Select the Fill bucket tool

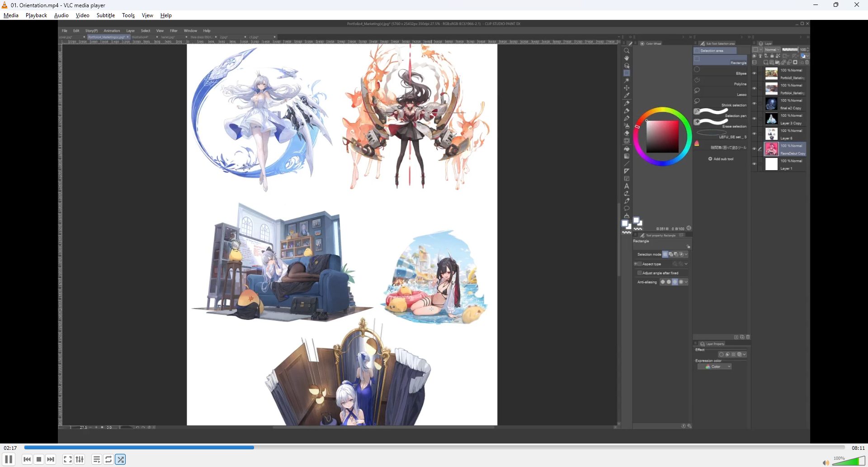coord(627,148)
